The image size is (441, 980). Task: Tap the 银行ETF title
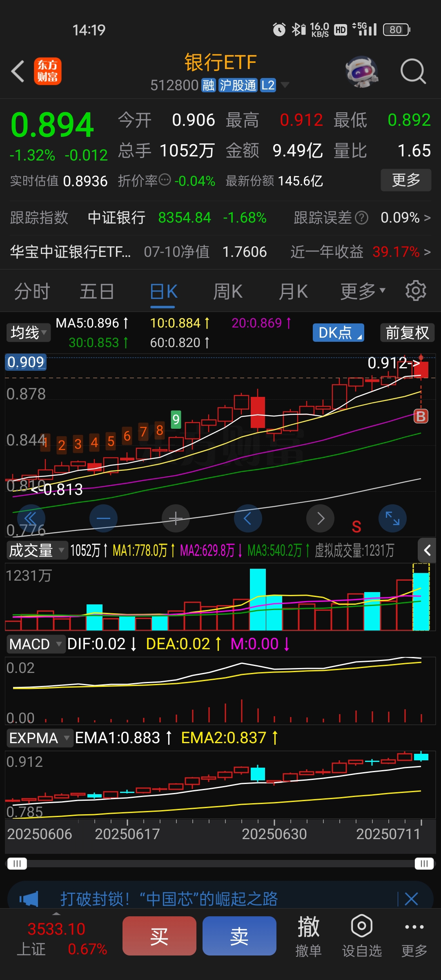[220, 62]
